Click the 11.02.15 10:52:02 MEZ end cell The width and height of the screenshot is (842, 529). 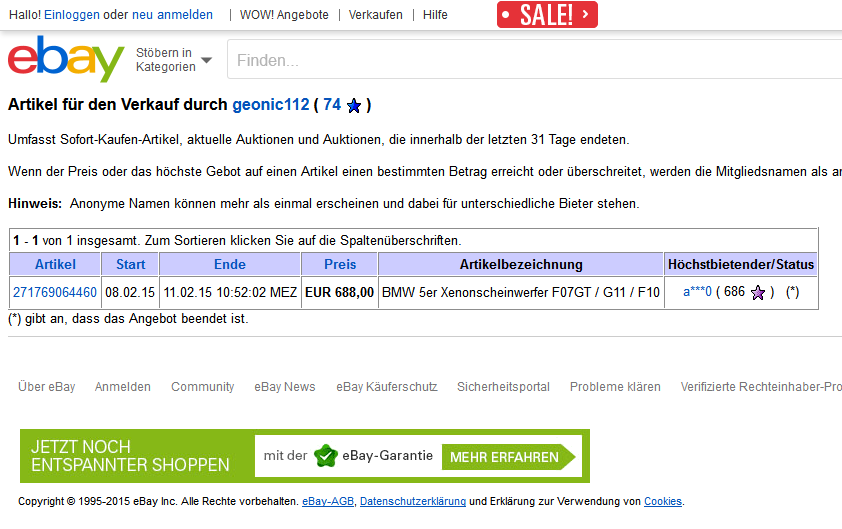pos(230,292)
